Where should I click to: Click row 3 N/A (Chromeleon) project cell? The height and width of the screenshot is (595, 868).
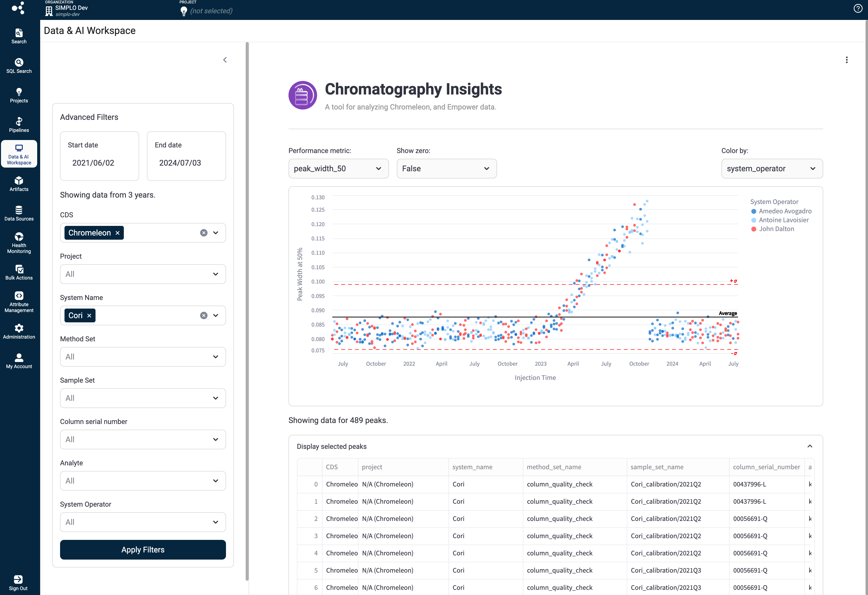403,536
